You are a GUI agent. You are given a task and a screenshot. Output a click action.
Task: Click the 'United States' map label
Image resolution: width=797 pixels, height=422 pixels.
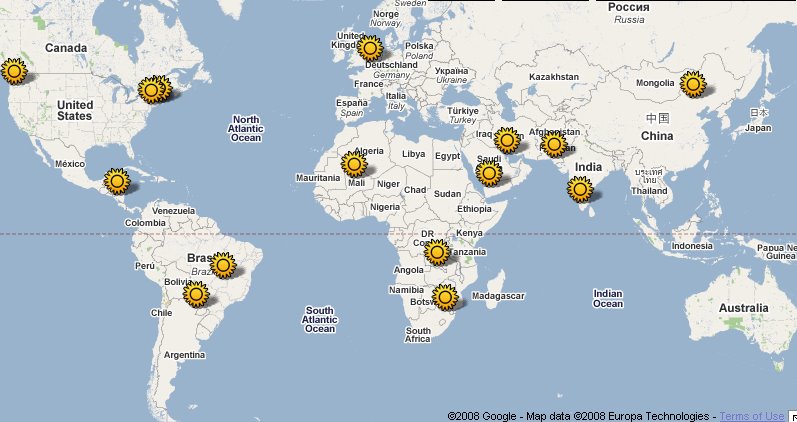[x=75, y=110]
